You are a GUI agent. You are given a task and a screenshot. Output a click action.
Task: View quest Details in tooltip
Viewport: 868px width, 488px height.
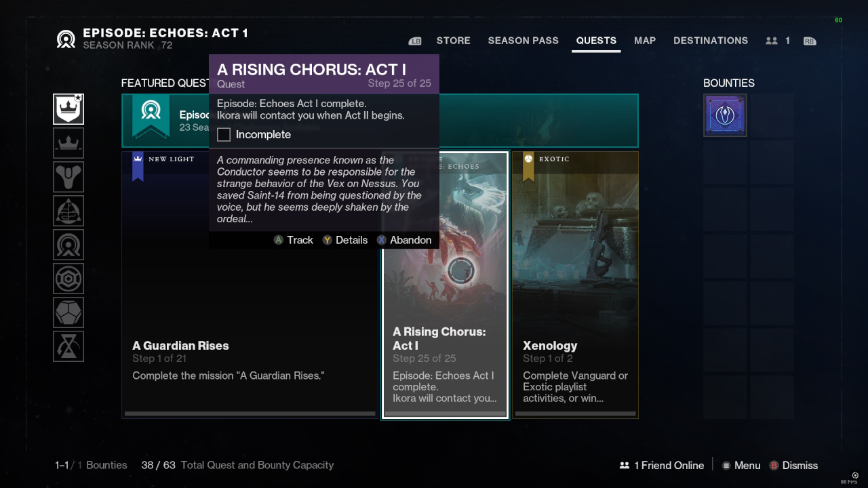[x=344, y=240]
